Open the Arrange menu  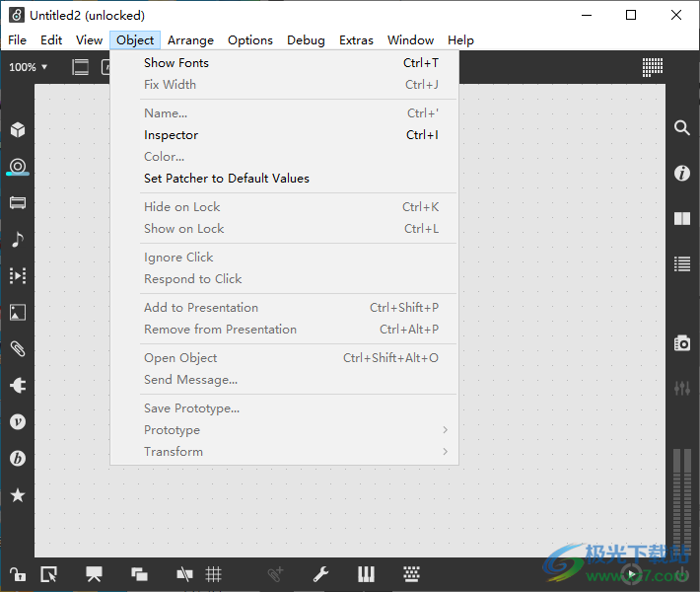click(x=190, y=40)
